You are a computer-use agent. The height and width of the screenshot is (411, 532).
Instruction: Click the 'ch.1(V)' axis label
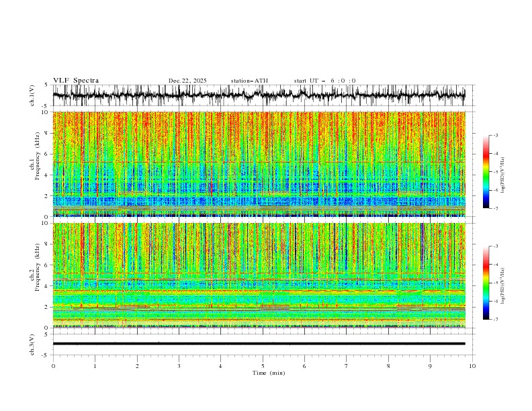pyautogui.click(x=32, y=96)
